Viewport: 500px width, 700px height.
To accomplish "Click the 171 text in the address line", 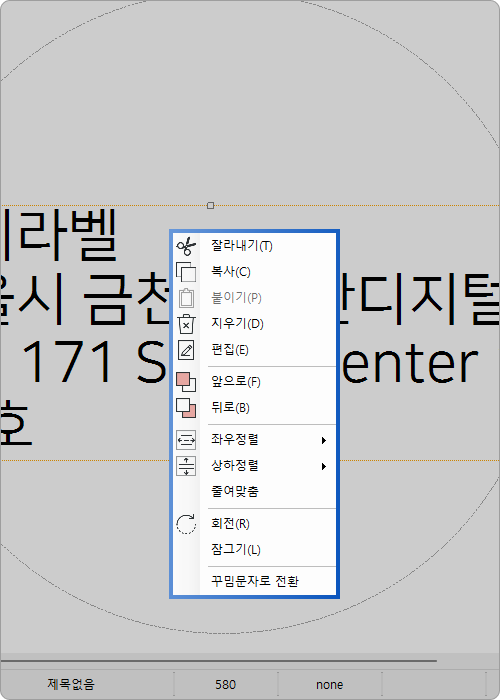I will 68,364.
